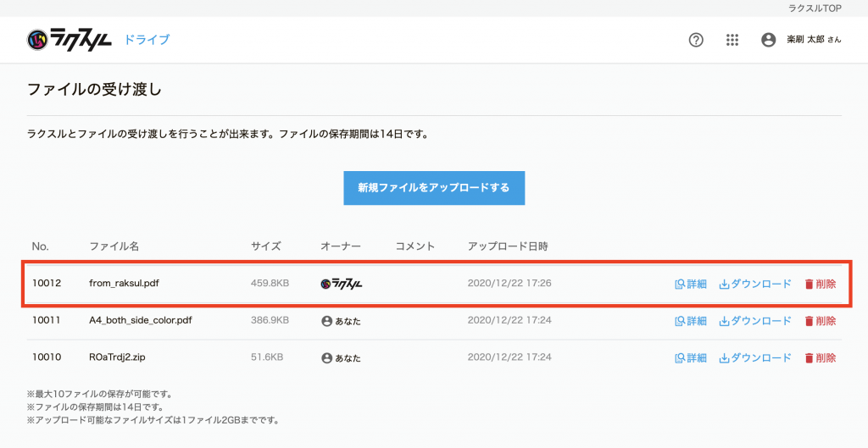
Task: Download the ROaTrdj2.zip file
Action: tap(755, 357)
